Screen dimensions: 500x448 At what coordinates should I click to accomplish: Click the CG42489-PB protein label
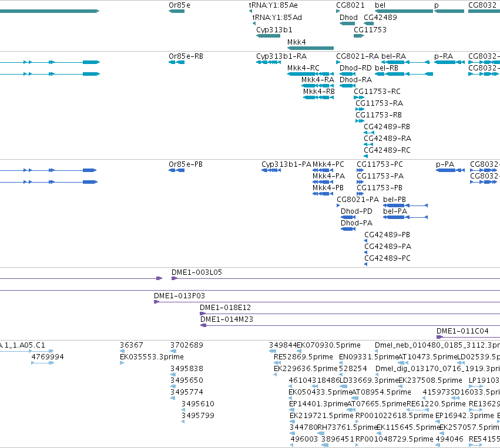[387, 235]
